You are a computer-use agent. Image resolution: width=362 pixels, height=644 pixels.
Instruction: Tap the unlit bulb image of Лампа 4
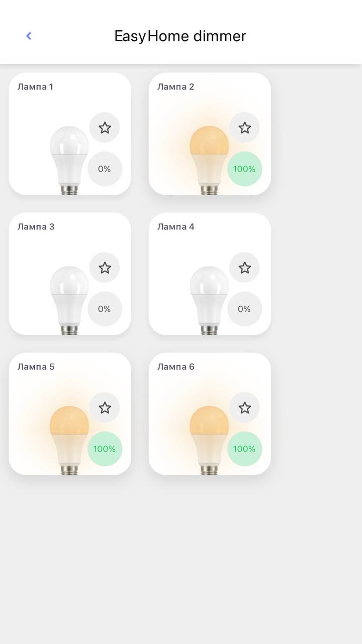click(209, 300)
